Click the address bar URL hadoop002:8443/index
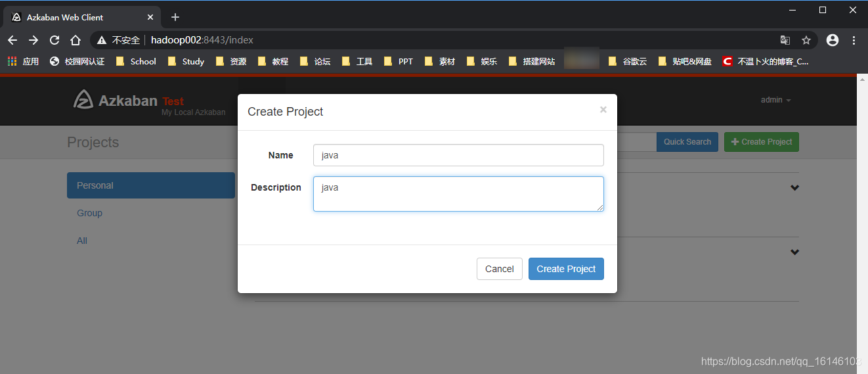This screenshot has width=868, height=374. tap(202, 40)
